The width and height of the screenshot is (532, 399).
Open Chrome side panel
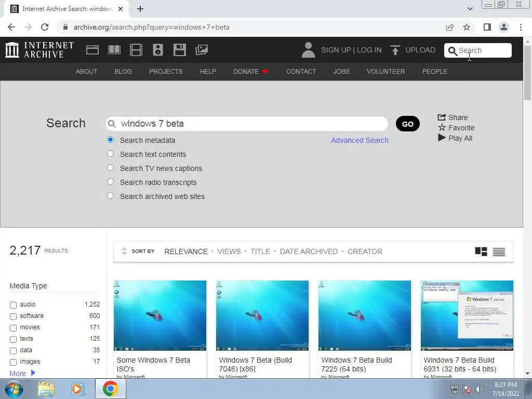487,27
